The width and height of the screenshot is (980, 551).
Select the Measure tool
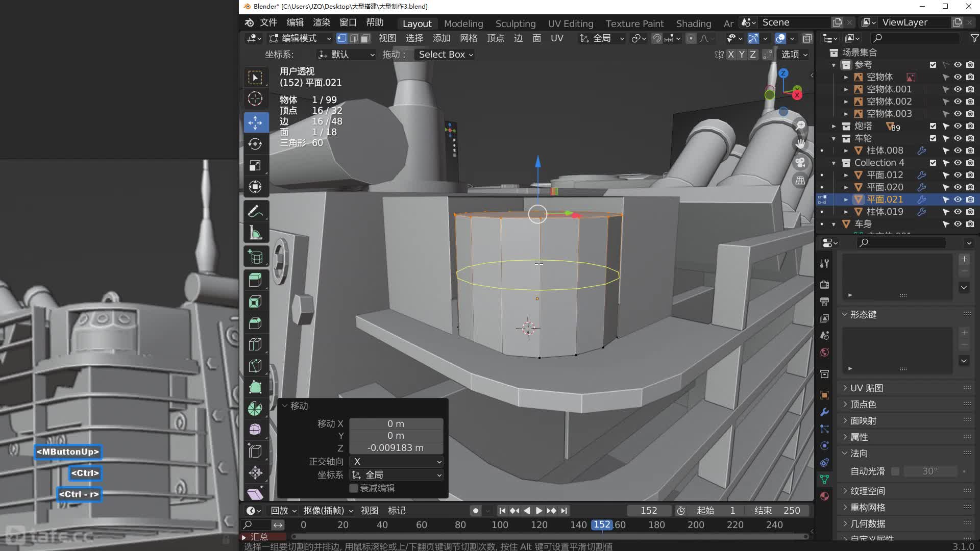coord(255,233)
